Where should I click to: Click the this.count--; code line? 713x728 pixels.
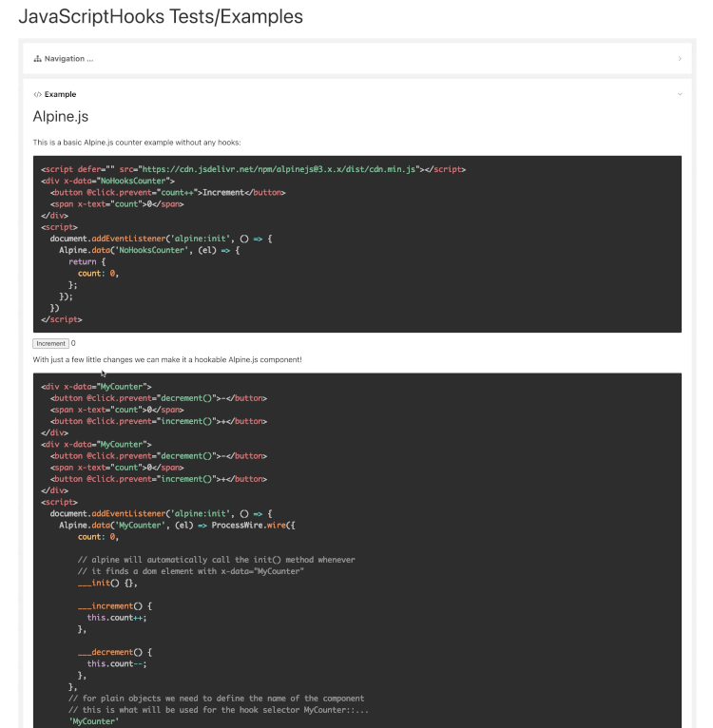[117, 664]
